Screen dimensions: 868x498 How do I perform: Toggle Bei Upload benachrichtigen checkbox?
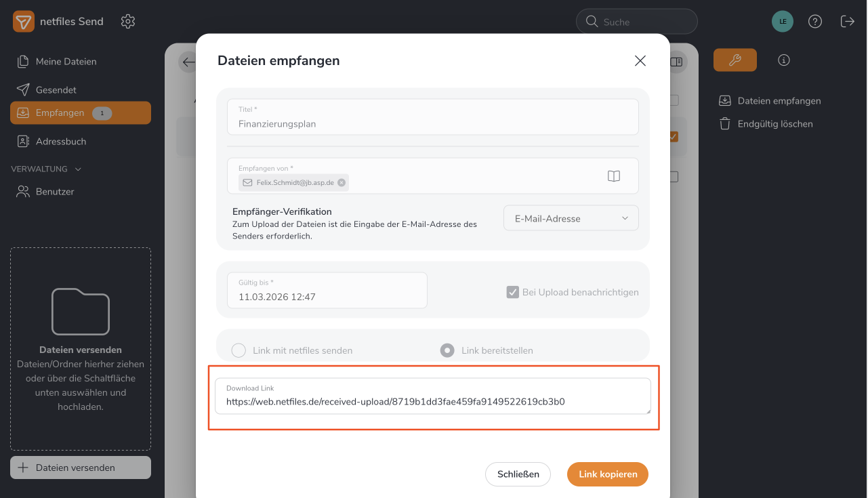(513, 292)
